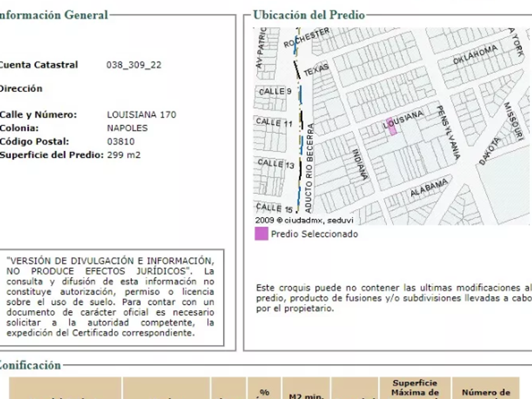Click the legal disclaimer text box
Screen dimensions: 532x399
coord(110,296)
